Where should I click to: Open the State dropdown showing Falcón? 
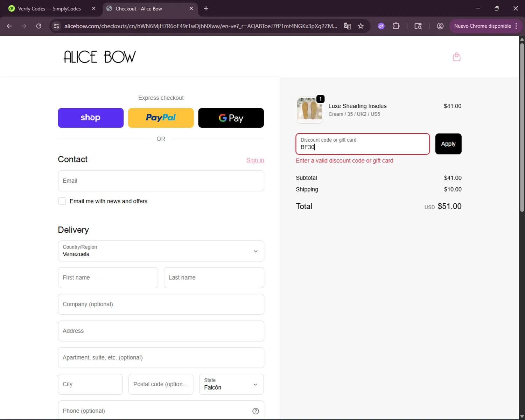point(231,384)
